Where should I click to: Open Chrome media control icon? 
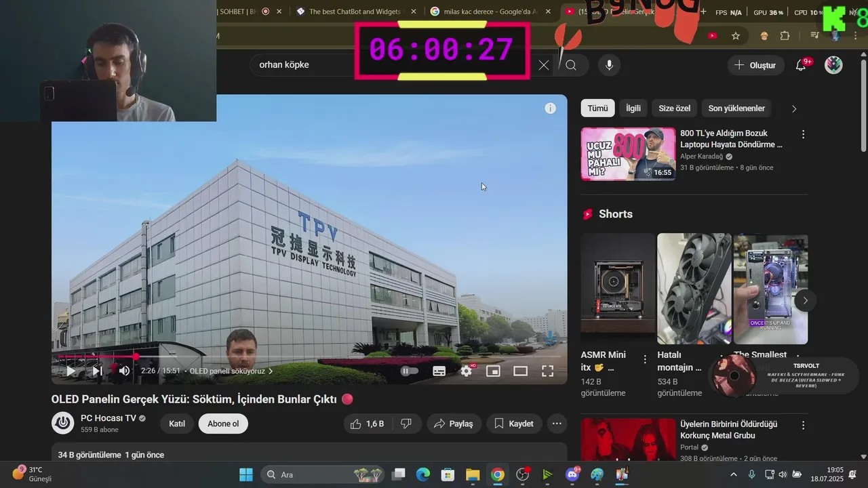814,35
